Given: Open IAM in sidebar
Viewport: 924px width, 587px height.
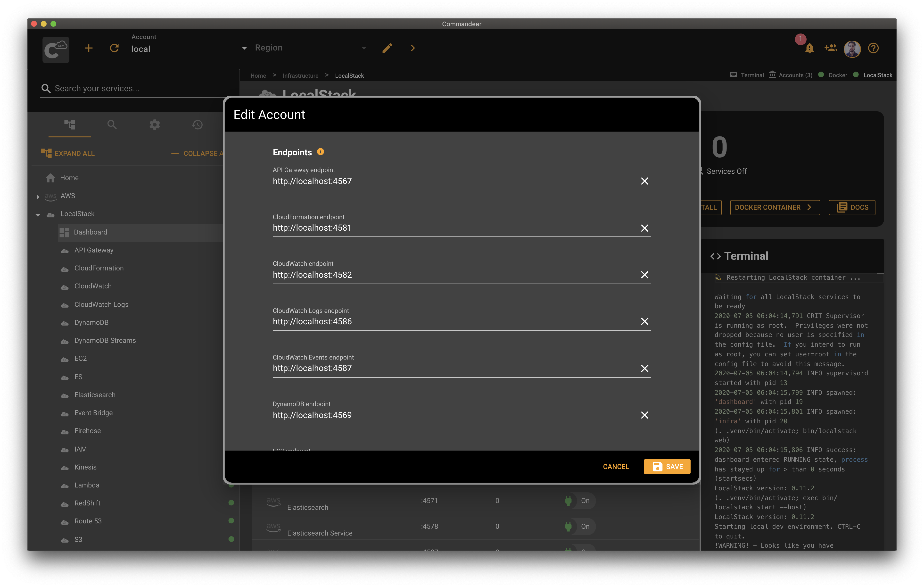Looking at the screenshot, I should point(81,450).
